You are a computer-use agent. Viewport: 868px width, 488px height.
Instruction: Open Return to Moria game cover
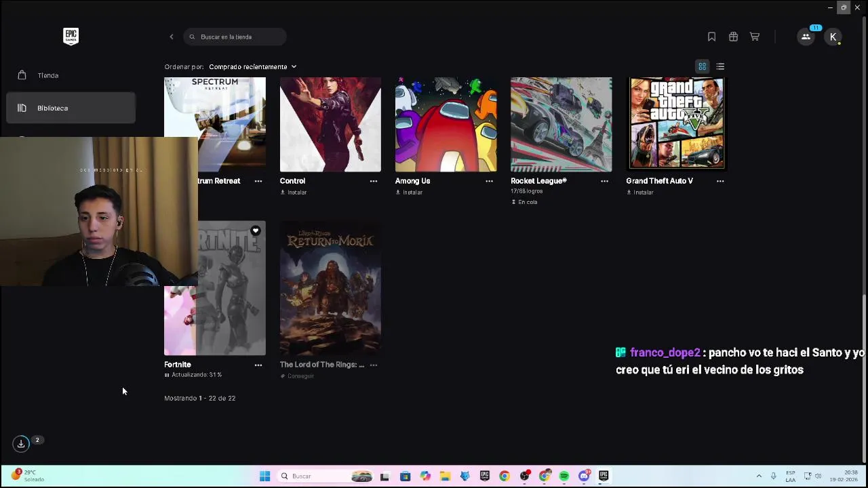click(x=330, y=288)
